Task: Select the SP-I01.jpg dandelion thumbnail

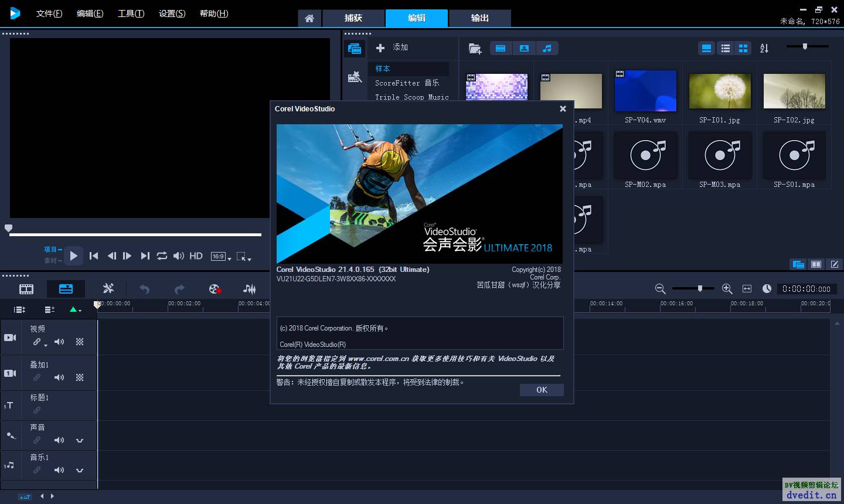Action: (720, 91)
